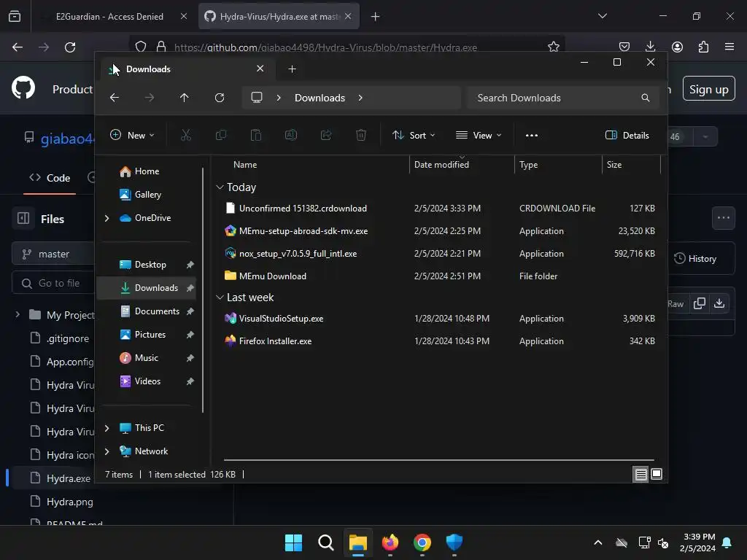The height and width of the screenshot is (560, 747).
Task: Click the Go to file search box
Action: click(x=53, y=284)
